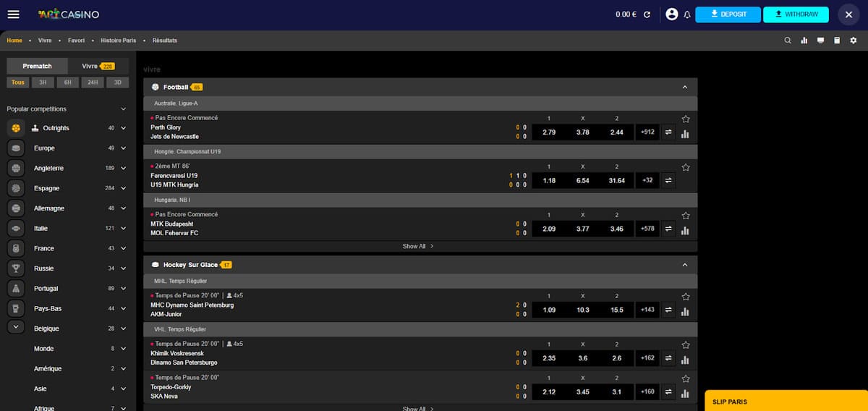Open the Slip Paris bet slip panel
Image resolution: width=868 pixels, height=411 pixels.
click(x=786, y=402)
